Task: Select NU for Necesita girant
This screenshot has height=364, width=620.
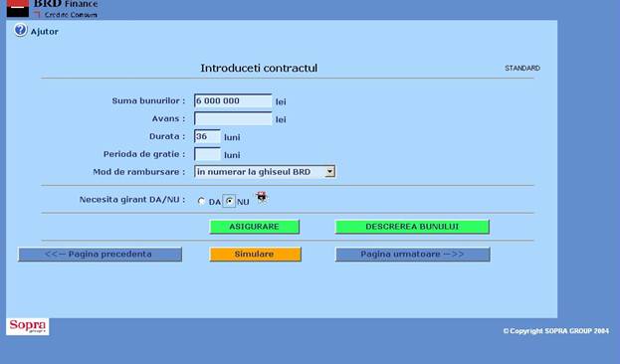Action: point(229,201)
